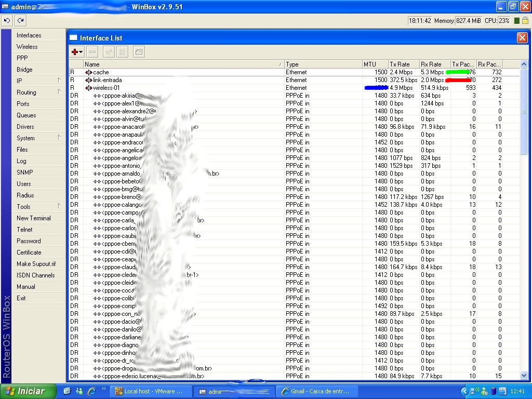The image size is (532, 399).
Task: Expand the System submenu
Action: coord(38,138)
